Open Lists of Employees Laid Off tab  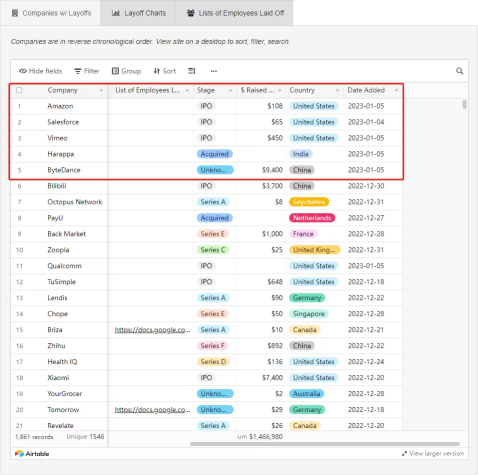(x=235, y=13)
